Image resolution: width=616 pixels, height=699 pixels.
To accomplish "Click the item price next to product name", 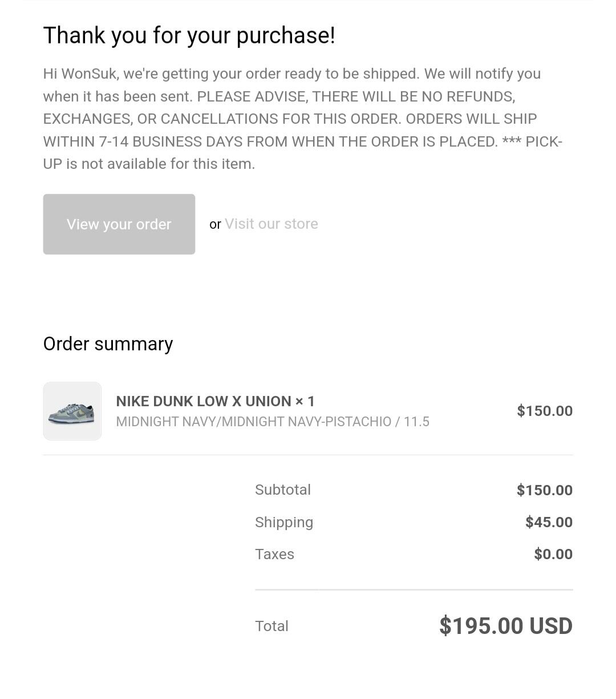I will [x=544, y=411].
